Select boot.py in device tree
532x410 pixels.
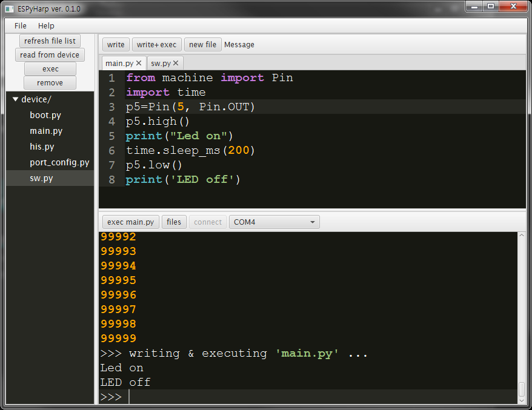pyautogui.click(x=50, y=115)
